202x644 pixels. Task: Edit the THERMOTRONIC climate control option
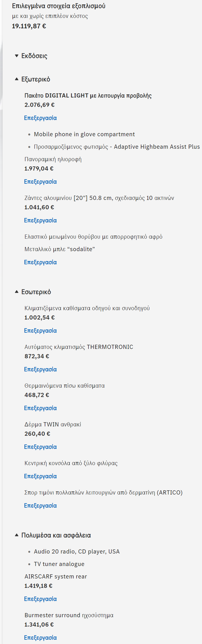[x=40, y=369]
